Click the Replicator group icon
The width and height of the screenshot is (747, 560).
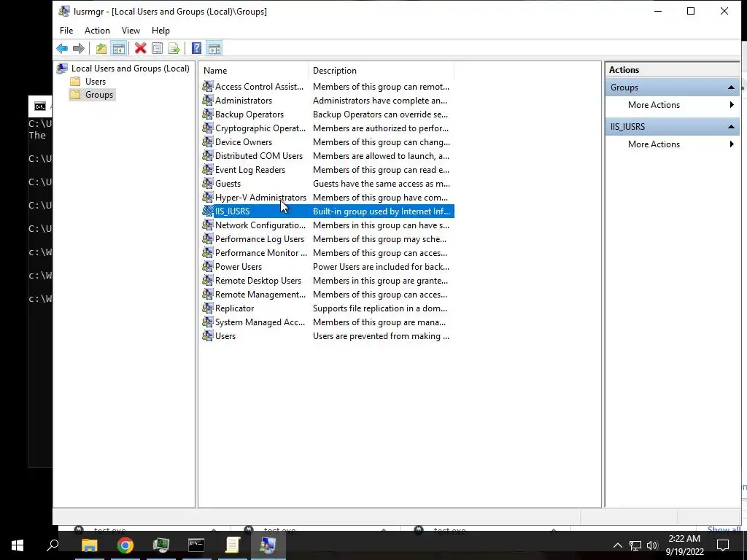(208, 308)
